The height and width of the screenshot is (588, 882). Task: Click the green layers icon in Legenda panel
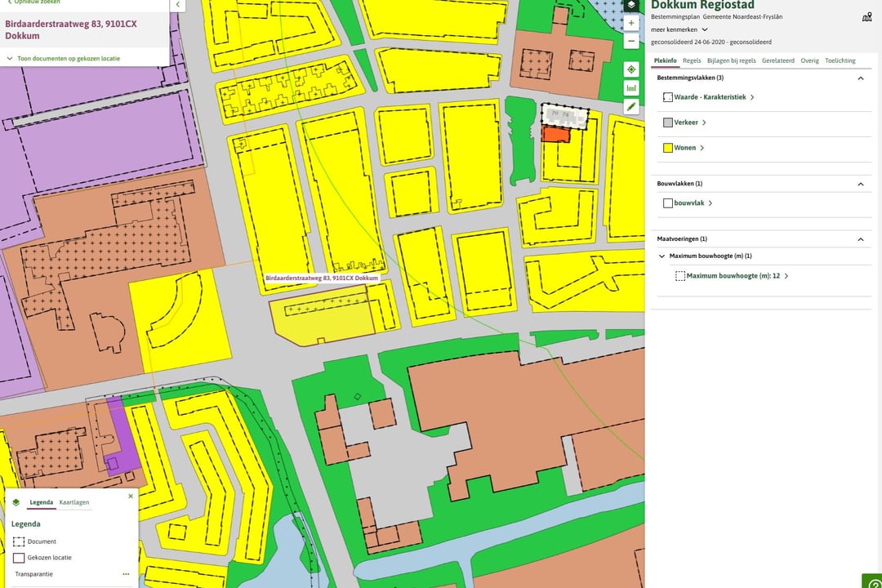16,502
